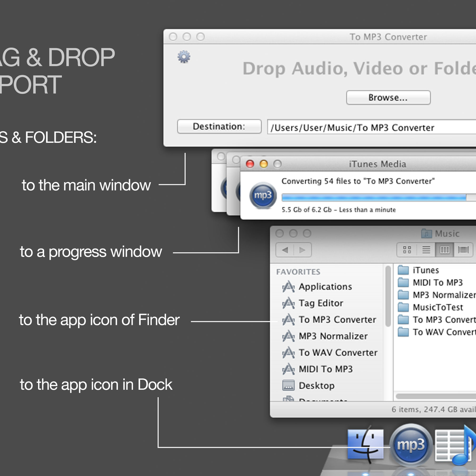Click the To WAV Converter sidebar app icon
This screenshot has width=476, height=476.
tap(288, 353)
